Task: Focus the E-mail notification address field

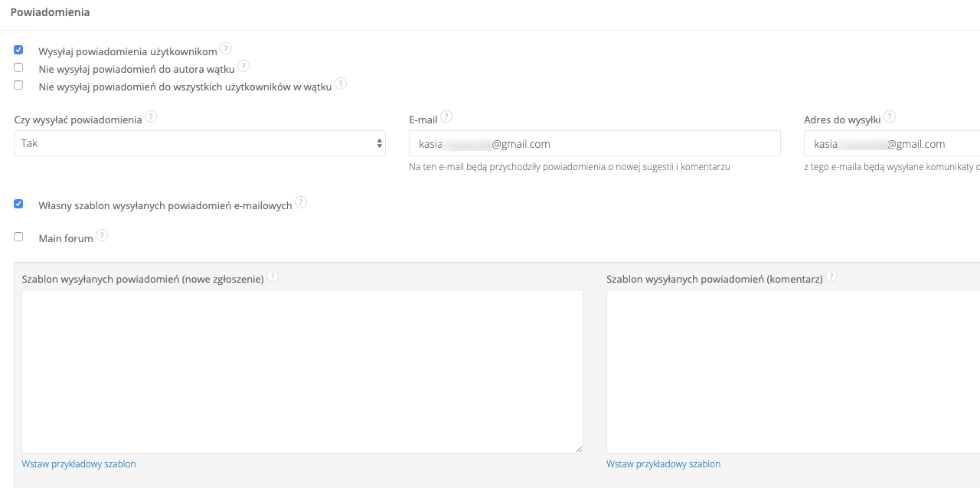Action: tap(594, 143)
